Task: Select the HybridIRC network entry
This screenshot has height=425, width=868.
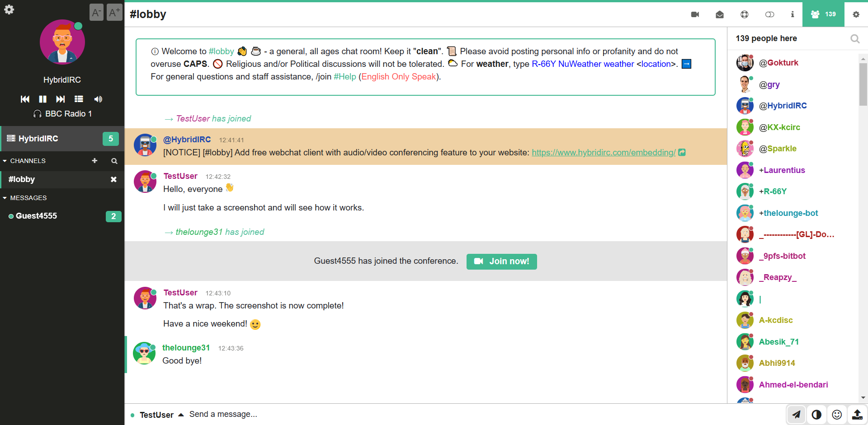Action: (38, 139)
